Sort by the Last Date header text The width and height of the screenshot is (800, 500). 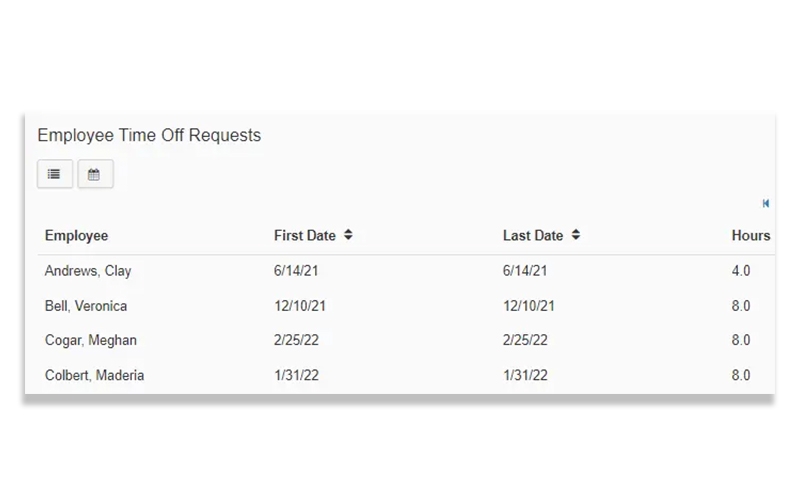pyautogui.click(x=532, y=236)
